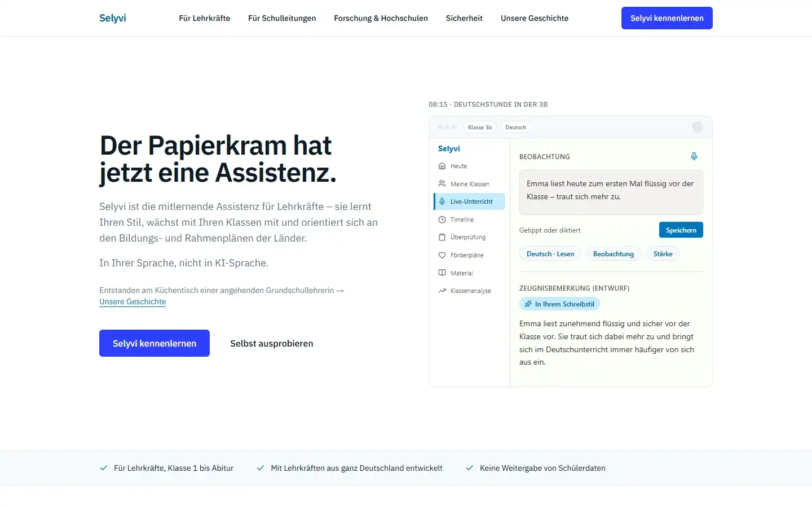Click the Selyvi logo in top navigation
The height and width of the screenshot is (508, 812).
(x=113, y=18)
